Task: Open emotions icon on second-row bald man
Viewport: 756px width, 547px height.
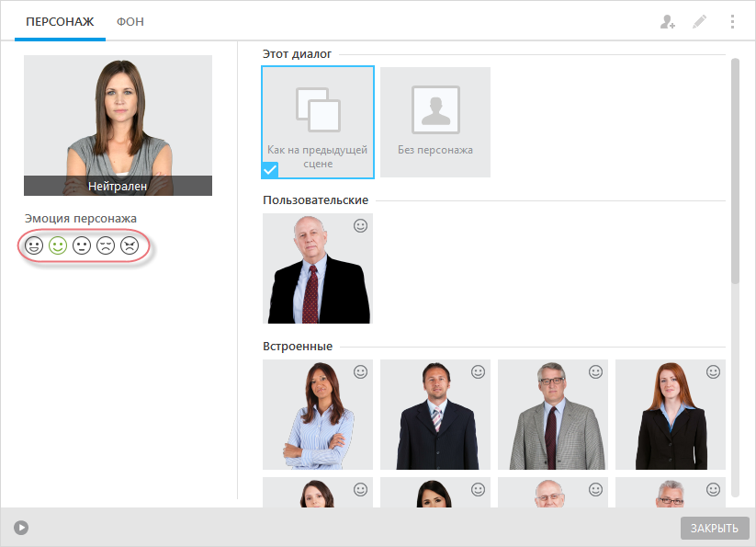Action: click(x=596, y=490)
